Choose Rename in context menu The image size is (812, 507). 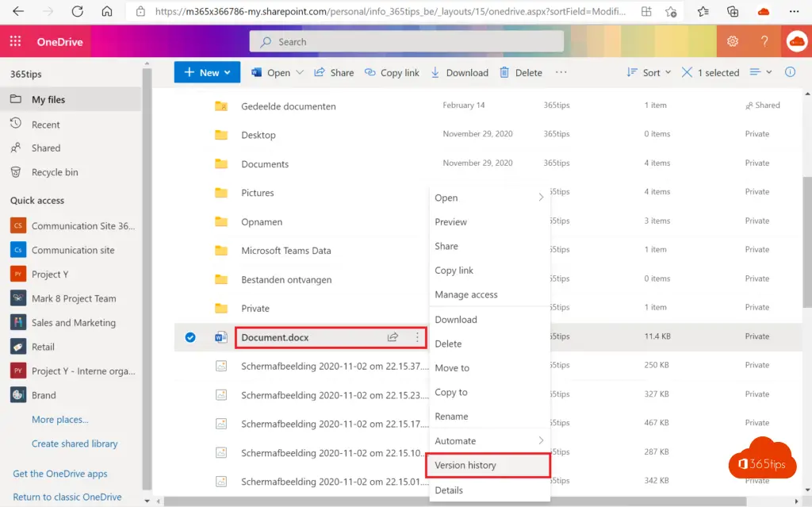[489, 417]
